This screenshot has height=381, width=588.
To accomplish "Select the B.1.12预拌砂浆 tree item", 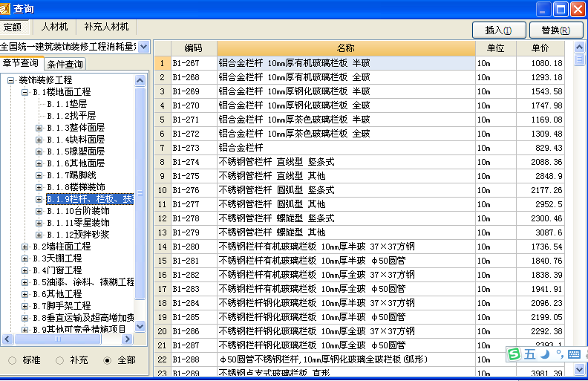I will click(x=79, y=235).
